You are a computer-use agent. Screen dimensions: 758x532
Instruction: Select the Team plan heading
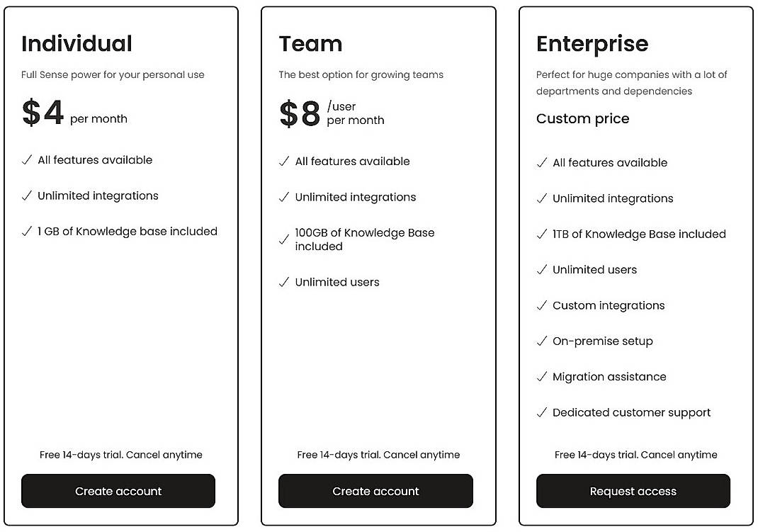(310, 43)
